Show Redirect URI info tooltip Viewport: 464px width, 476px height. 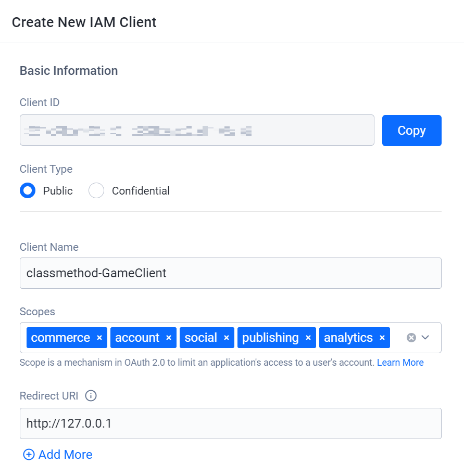coord(91,396)
